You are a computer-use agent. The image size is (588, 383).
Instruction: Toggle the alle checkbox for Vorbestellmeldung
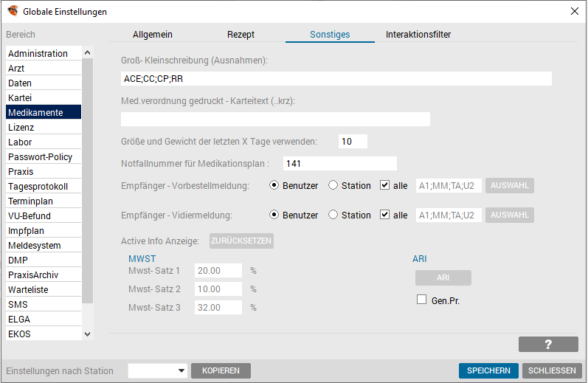point(384,185)
